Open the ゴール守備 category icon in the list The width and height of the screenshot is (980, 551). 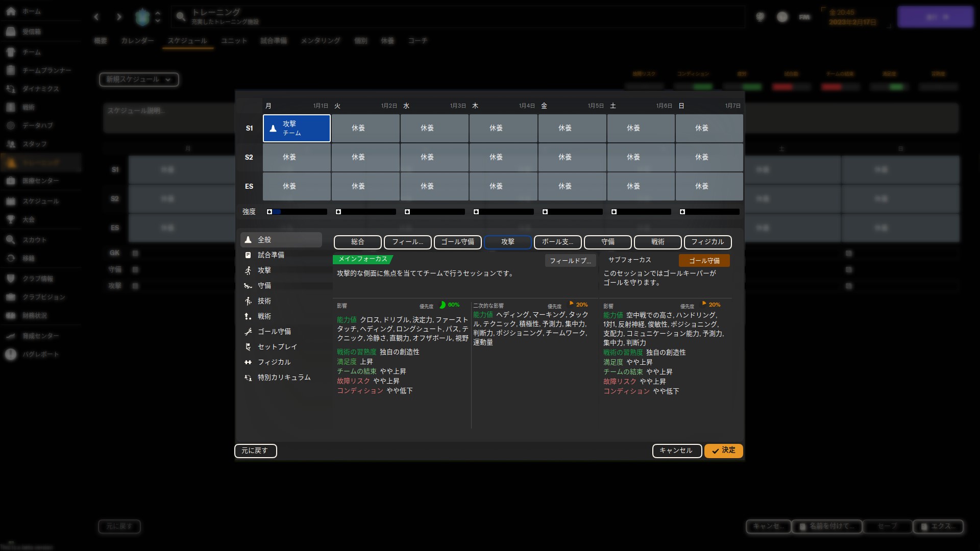248,332
